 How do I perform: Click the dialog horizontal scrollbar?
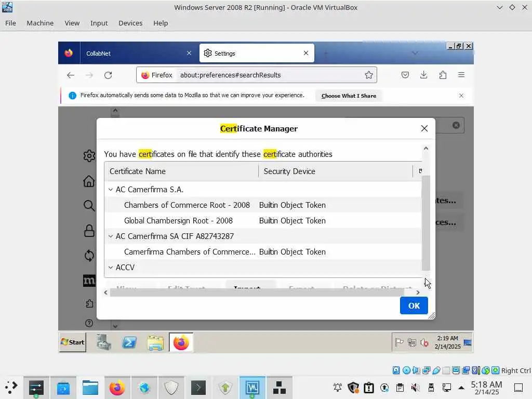pos(257,292)
